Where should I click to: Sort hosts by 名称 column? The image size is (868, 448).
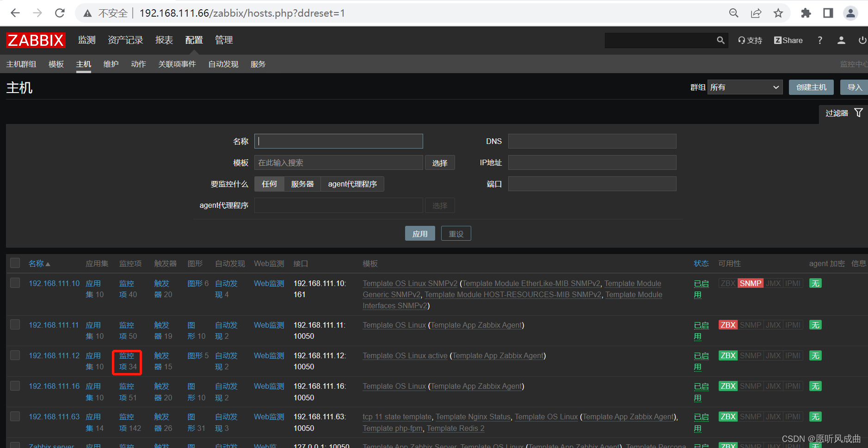point(39,263)
